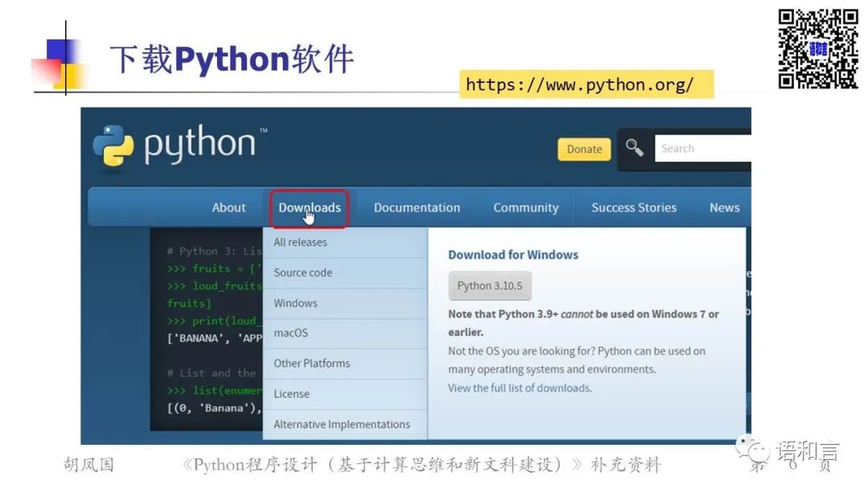This screenshot has width=868, height=489.
Task: Open the Downloads menu
Action: [309, 208]
